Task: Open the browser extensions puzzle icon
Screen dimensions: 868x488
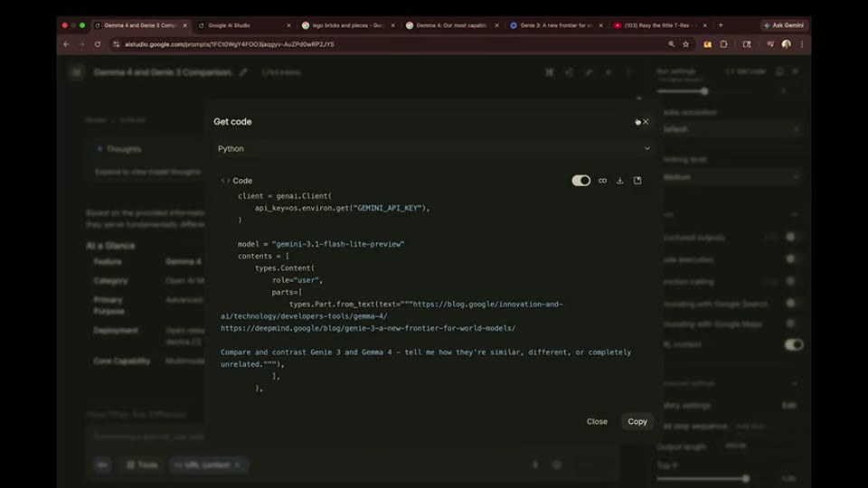Action: tap(723, 44)
